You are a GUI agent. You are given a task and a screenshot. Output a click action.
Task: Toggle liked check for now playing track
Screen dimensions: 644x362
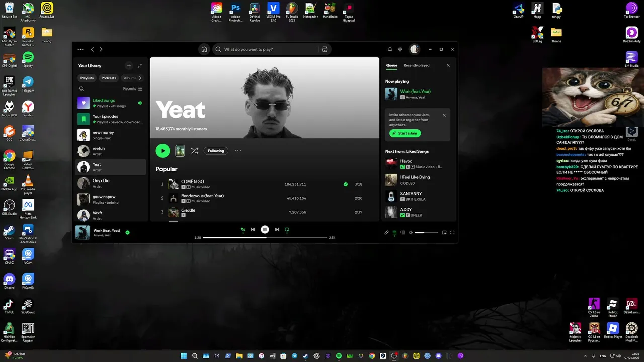tap(127, 232)
